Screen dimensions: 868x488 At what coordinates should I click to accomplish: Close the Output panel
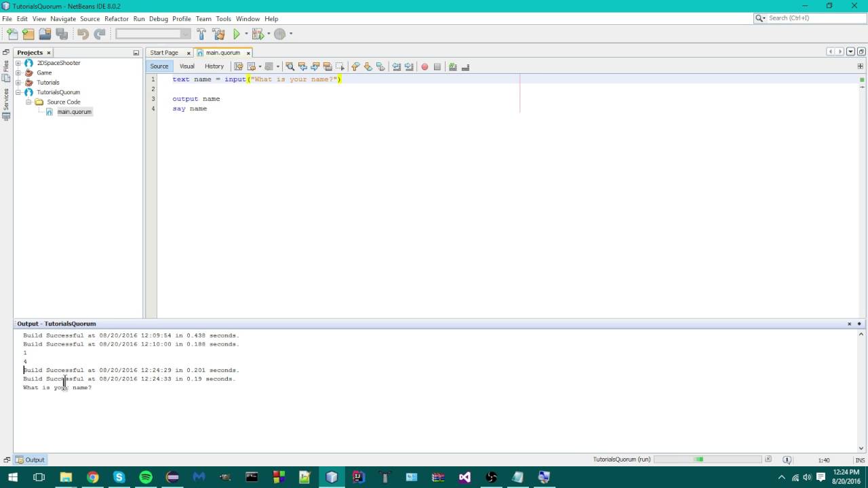(849, 324)
